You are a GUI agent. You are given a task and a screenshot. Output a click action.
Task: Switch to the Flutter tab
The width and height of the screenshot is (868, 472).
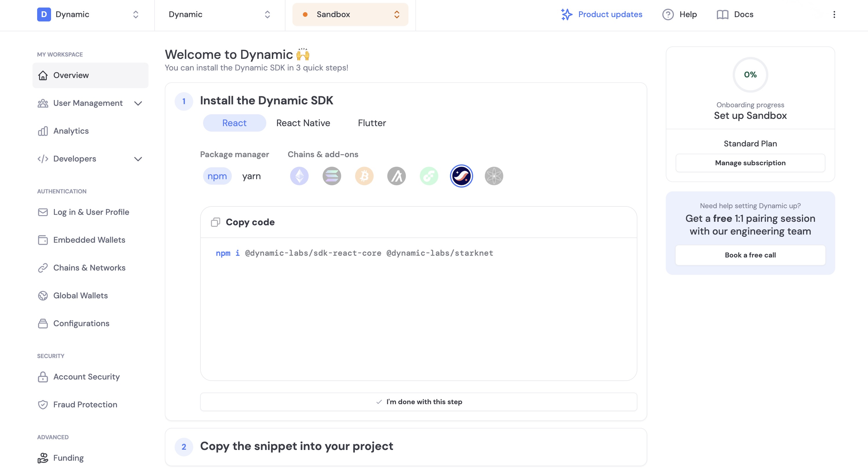click(372, 123)
